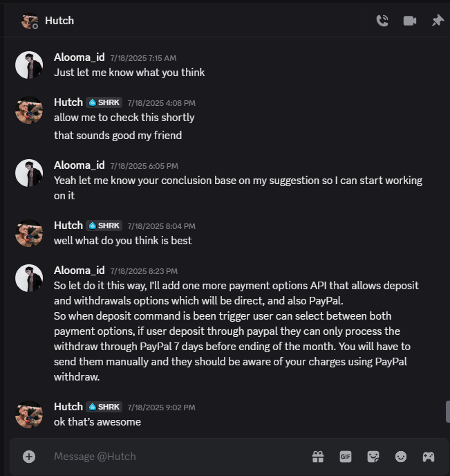
Task: Click SHRK badge on 9:02 PM message
Action: [104, 407]
